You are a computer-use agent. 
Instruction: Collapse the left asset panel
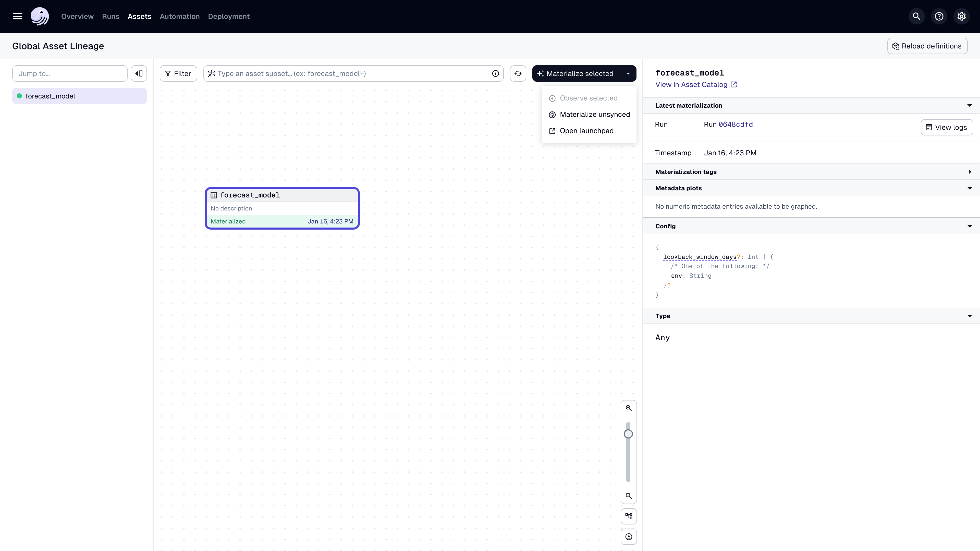139,73
